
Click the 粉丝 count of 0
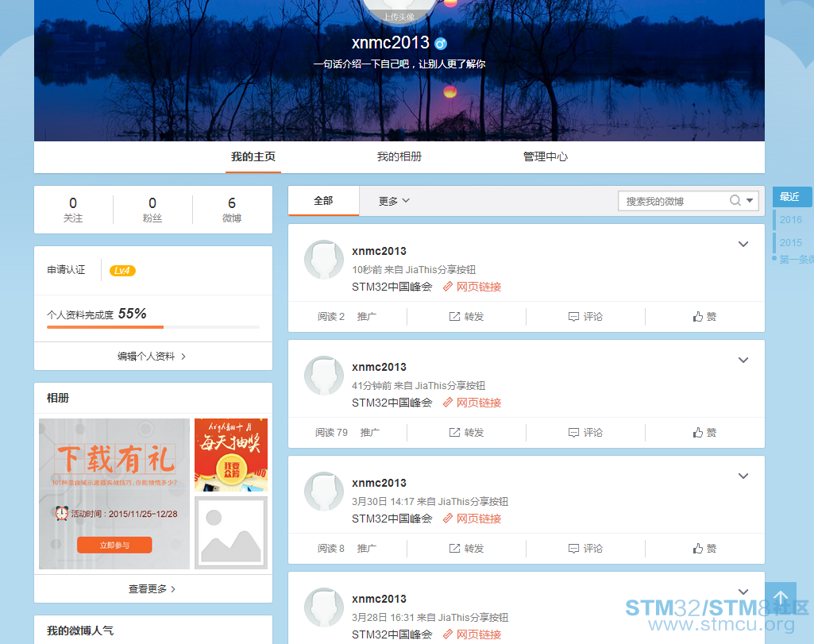pyautogui.click(x=152, y=210)
